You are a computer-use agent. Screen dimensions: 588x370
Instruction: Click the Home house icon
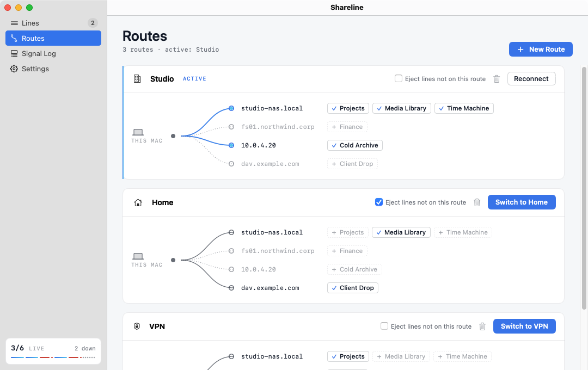point(138,202)
